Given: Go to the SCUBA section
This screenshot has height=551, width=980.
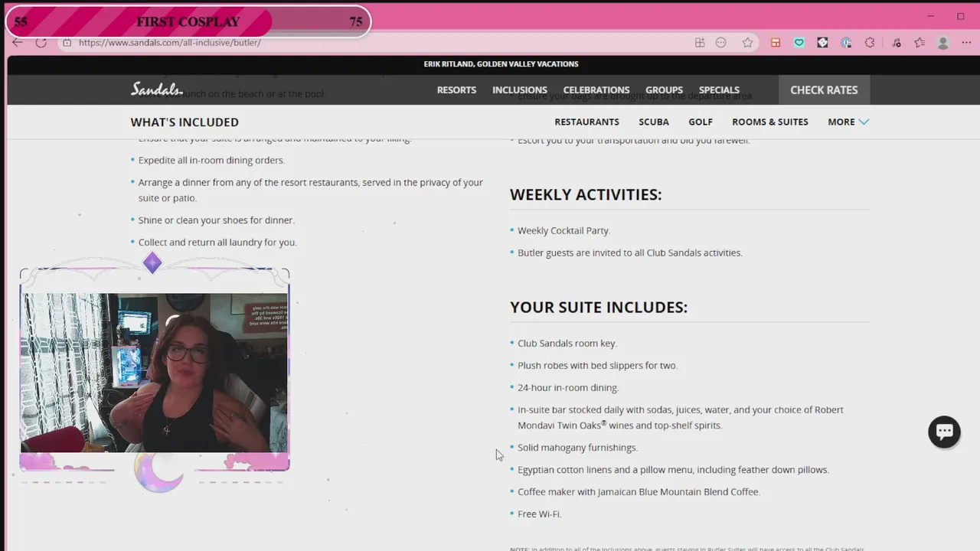Looking at the screenshot, I should [654, 122].
